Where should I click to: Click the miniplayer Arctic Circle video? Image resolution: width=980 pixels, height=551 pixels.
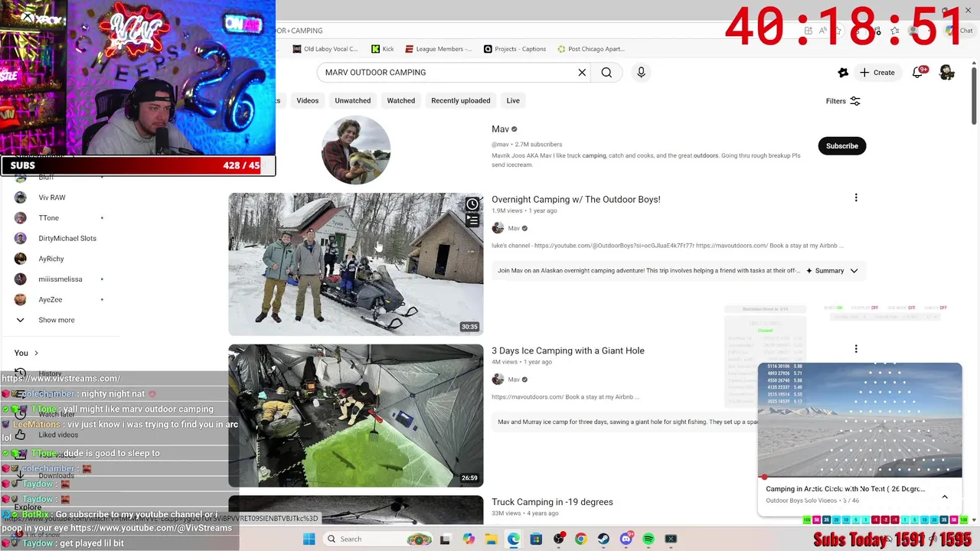point(860,420)
